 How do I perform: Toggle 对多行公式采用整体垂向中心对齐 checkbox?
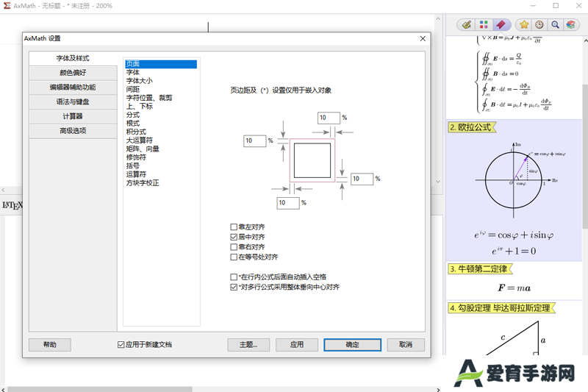click(234, 287)
